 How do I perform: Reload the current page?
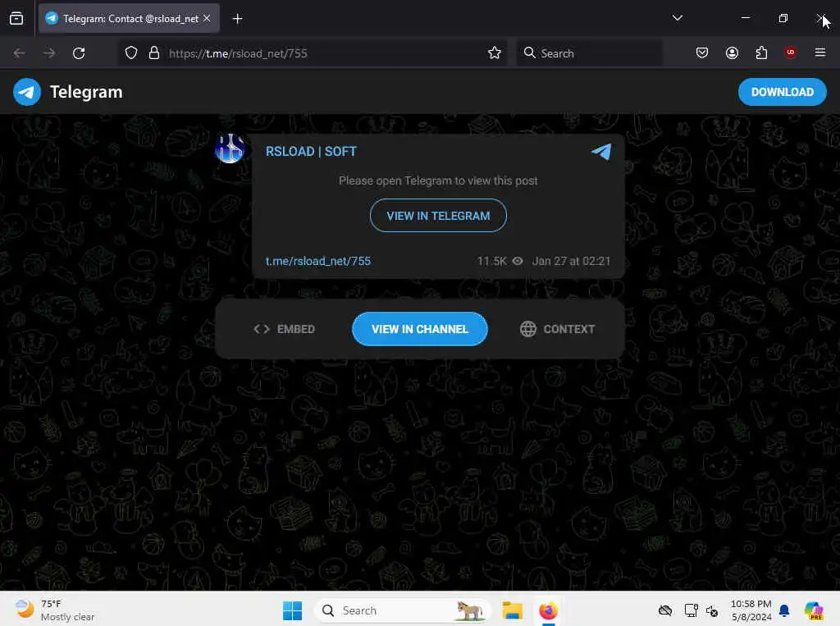pos(79,53)
